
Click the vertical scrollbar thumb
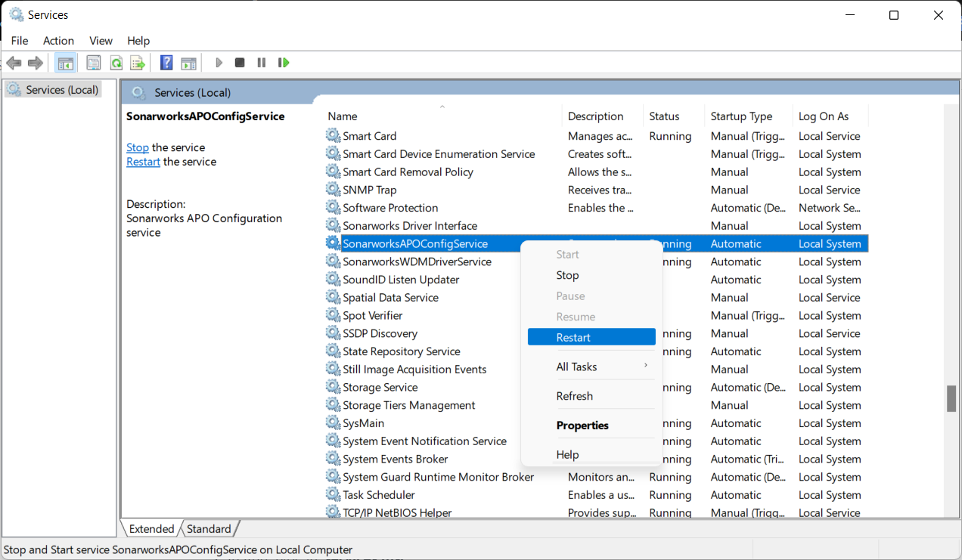[951, 398]
